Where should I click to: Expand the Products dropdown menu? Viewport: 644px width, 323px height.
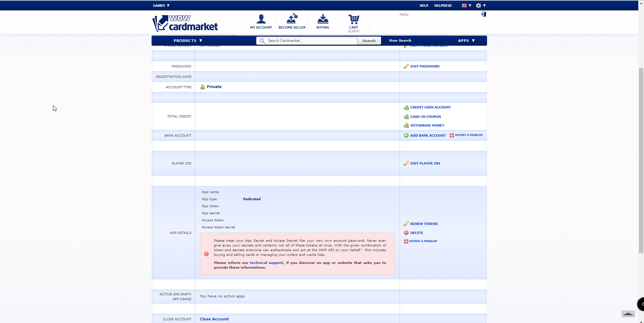pos(188,41)
